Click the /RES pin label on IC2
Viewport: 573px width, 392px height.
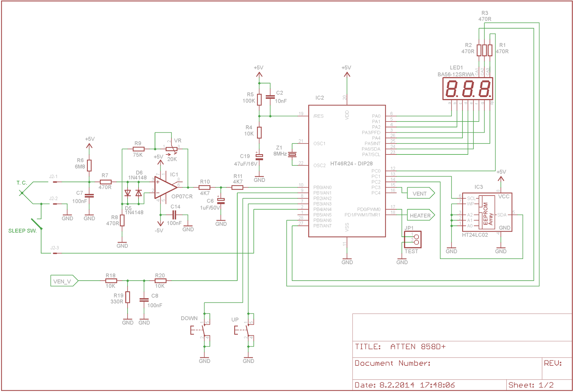point(318,116)
